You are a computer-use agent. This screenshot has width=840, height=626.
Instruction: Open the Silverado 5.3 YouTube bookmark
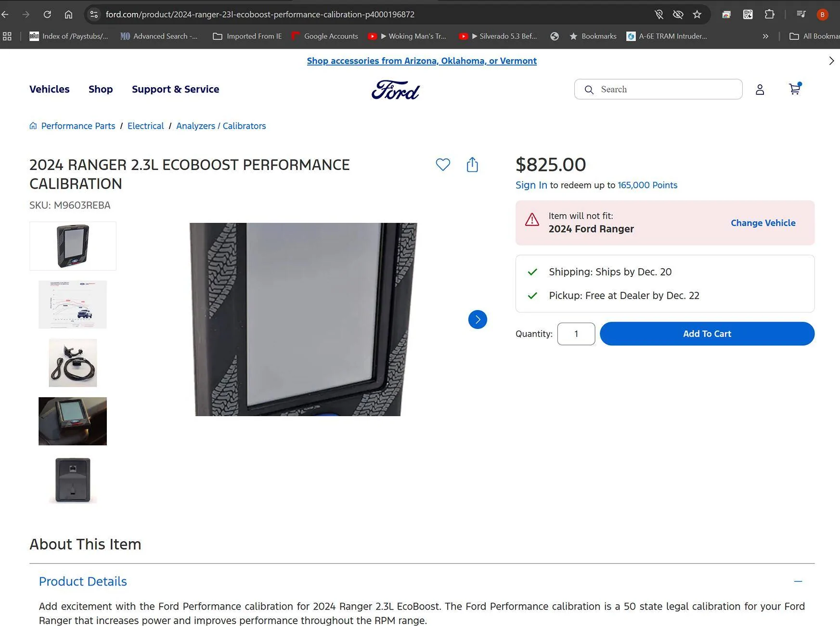coord(498,36)
